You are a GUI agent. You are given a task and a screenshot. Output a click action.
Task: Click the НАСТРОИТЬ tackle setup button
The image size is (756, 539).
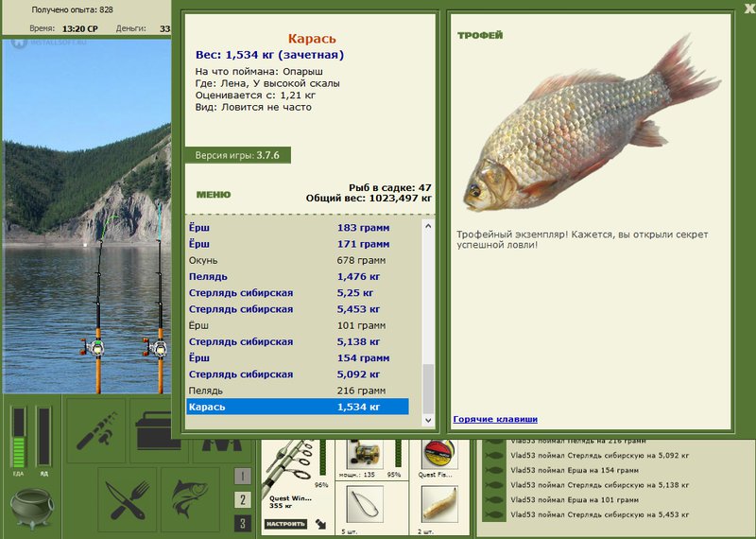pos(286,524)
